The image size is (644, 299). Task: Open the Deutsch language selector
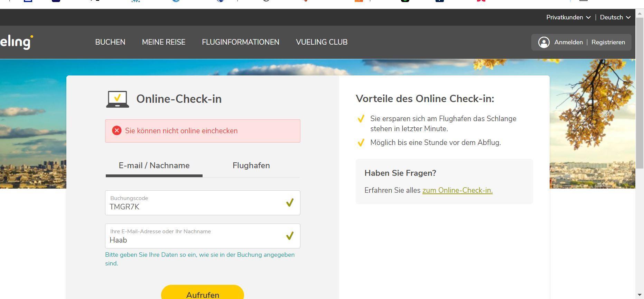coord(615,17)
